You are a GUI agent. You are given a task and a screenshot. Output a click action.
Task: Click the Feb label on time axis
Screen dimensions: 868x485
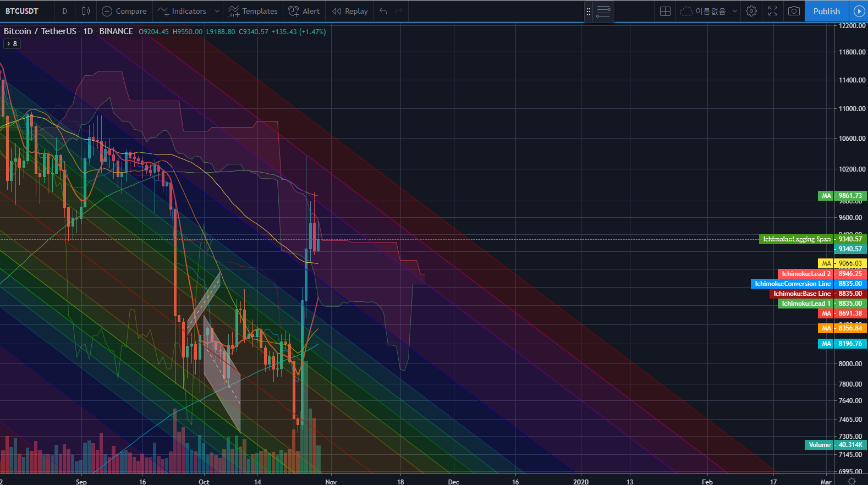[x=707, y=482]
